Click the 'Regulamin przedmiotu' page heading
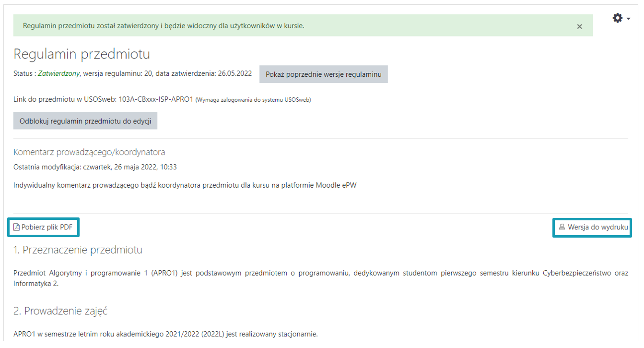The width and height of the screenshot is (644, 348). 82,54
